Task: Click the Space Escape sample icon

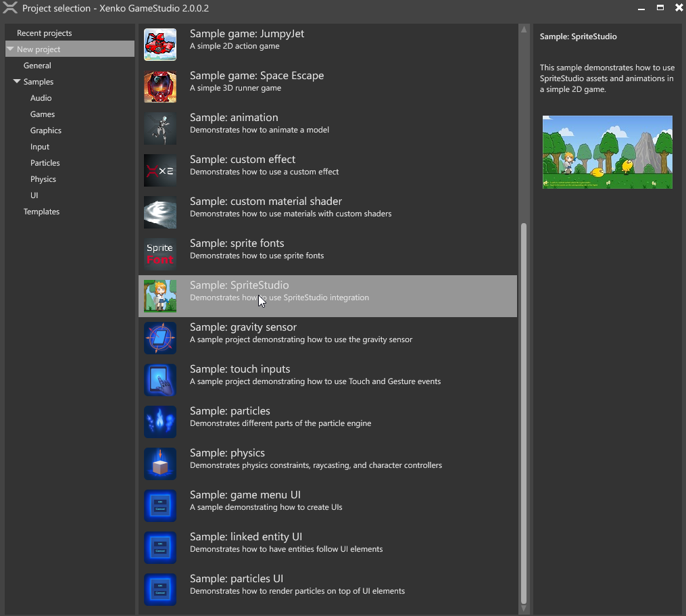Action: pos(160,87)
